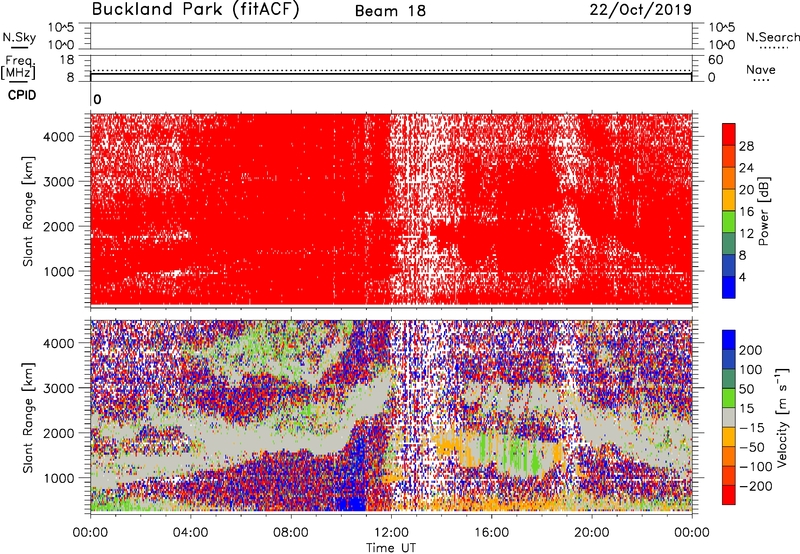
Task: Click the "1000" tick on the velocity panel axis
Action: click(x=58, y=478)
